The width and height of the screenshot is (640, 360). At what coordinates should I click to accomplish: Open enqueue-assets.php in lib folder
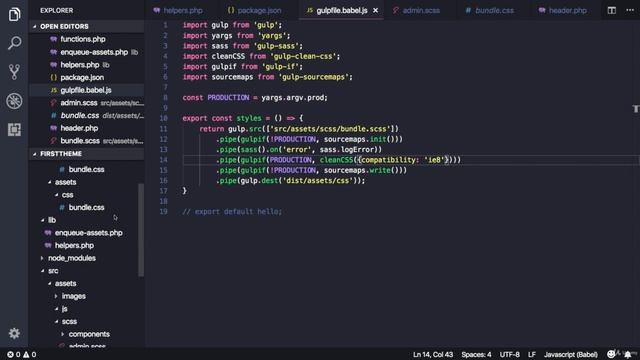pos(89,233)
